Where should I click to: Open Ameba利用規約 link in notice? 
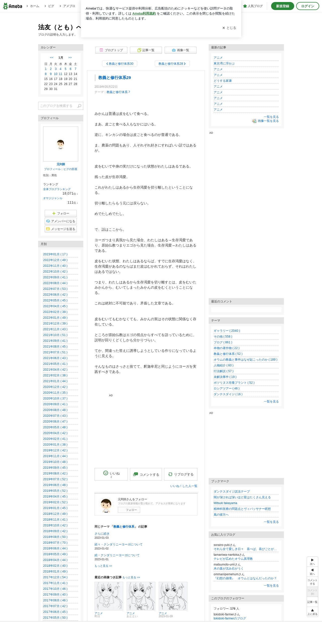(x=144, y=14)
